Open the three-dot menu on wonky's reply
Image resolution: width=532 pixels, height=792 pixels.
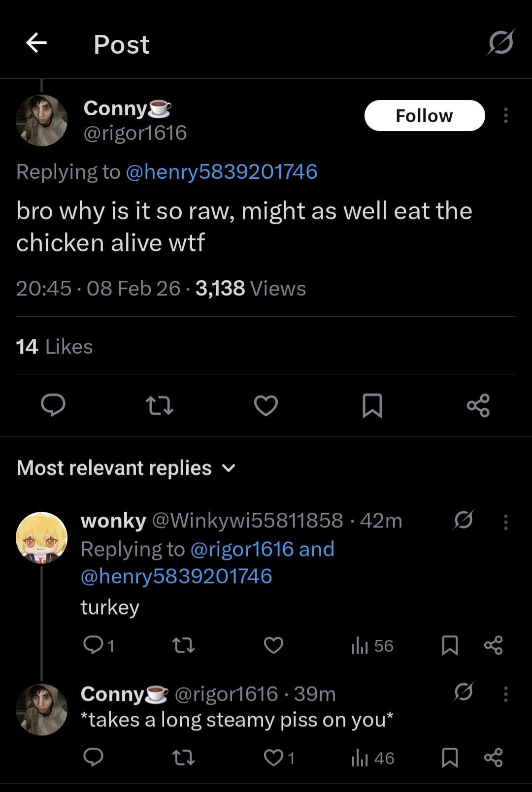click(x=505, y=522)
